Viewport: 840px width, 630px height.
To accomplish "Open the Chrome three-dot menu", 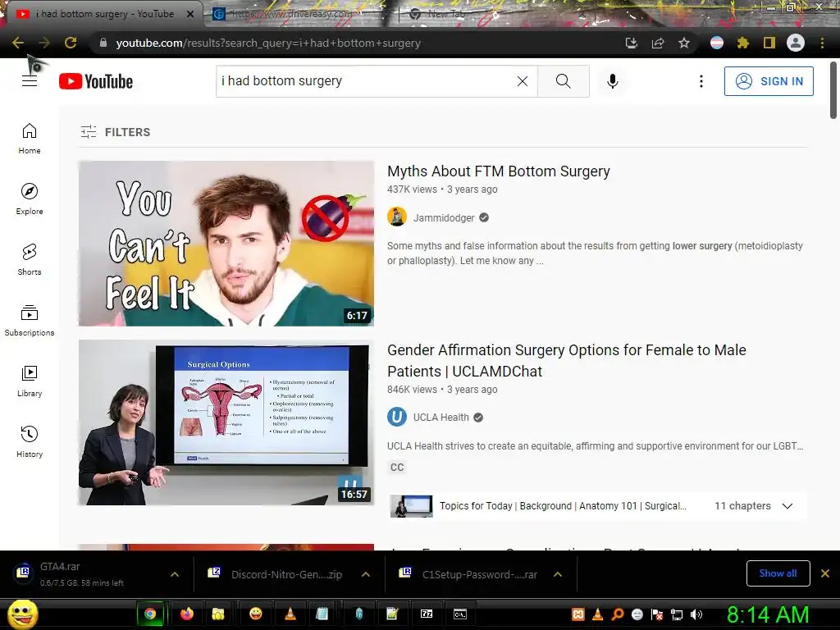I will 822,43.
